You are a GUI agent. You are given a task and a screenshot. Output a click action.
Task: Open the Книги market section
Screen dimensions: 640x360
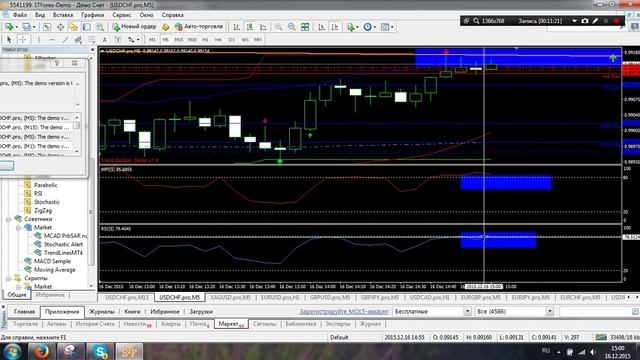click(132, 311)
